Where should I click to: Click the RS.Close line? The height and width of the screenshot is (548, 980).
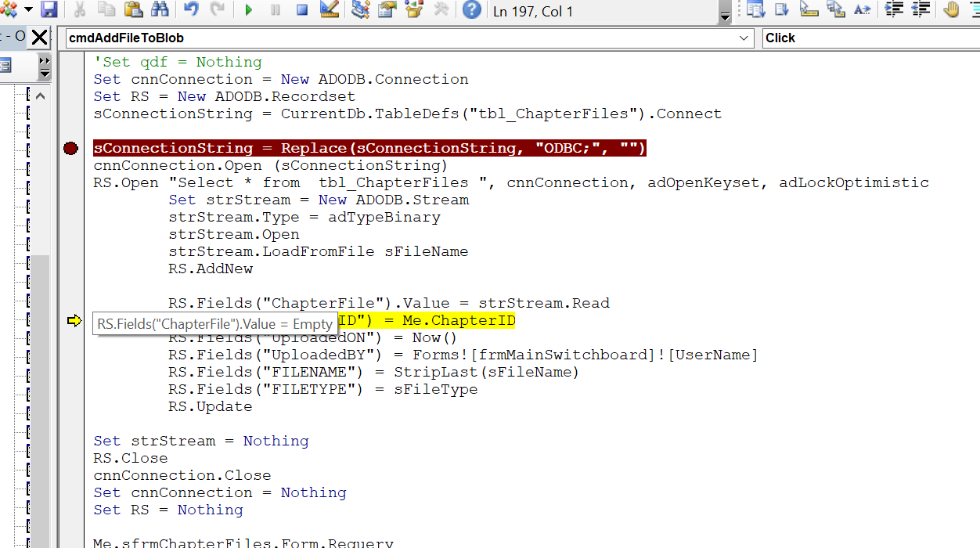click(x=131, y=458)
